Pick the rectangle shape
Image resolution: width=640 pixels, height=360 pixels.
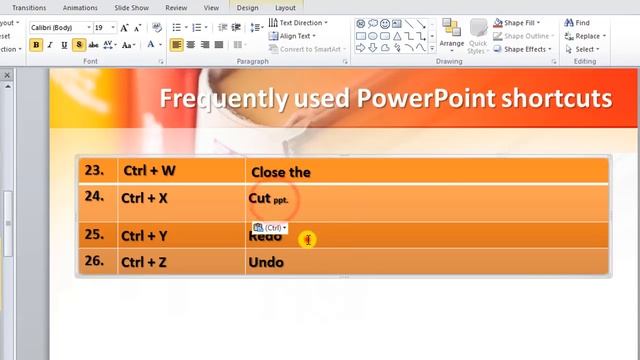pyautogui.click(x=361, y=36)
